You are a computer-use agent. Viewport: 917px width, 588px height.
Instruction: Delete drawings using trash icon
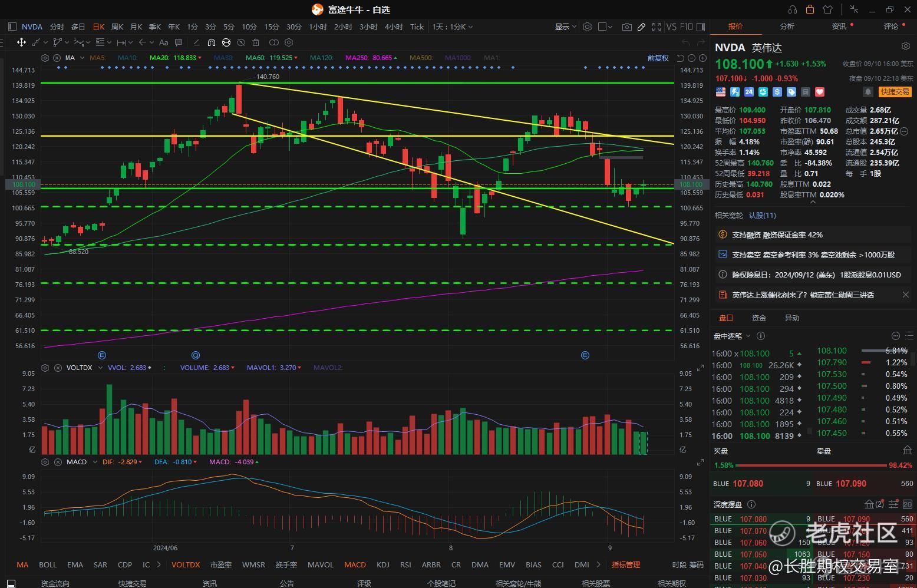point(256,42)
